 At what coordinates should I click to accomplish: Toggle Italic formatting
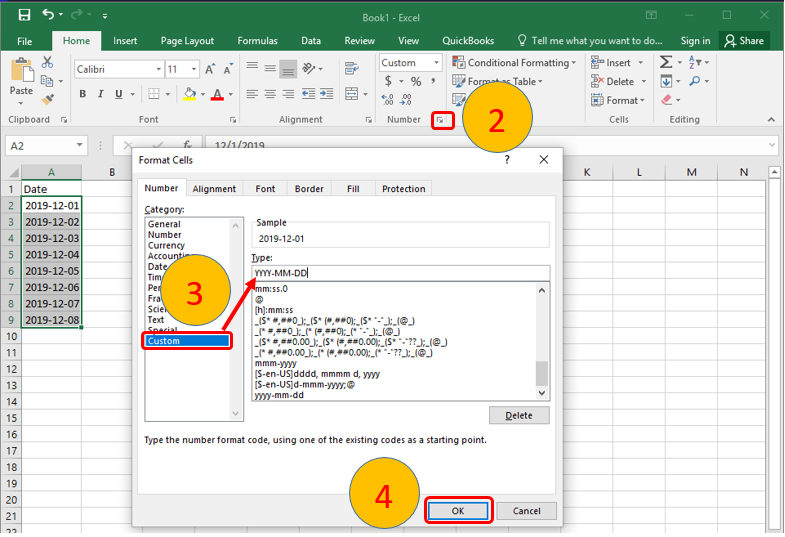101,94
